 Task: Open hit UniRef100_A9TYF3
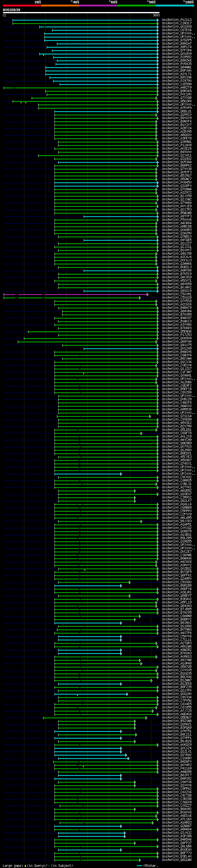click(177, 216)
